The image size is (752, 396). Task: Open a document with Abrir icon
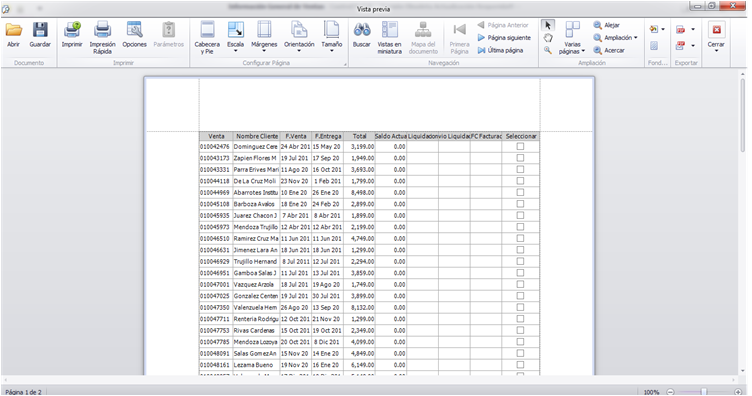[13, 35]
